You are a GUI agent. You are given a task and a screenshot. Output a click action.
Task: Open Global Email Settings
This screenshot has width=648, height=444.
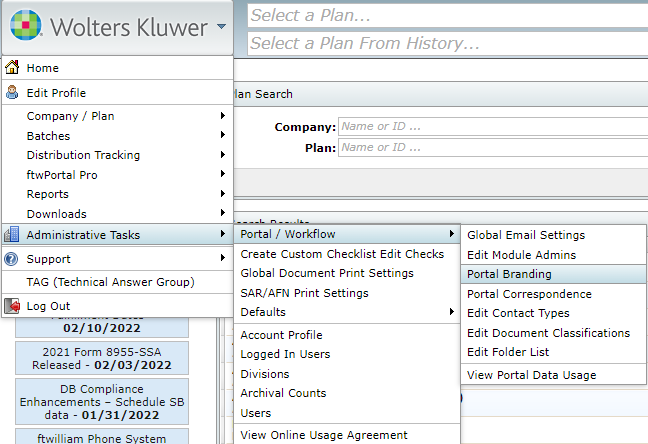coord(553,235)
